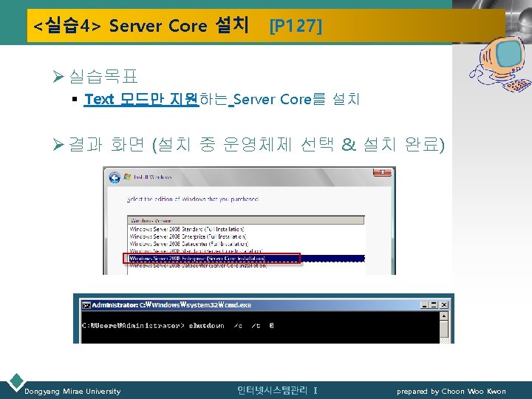The width and height of the screenshot is (532, 399).
Task: Click the '실습목표' heading text
Action: point(103,76)
